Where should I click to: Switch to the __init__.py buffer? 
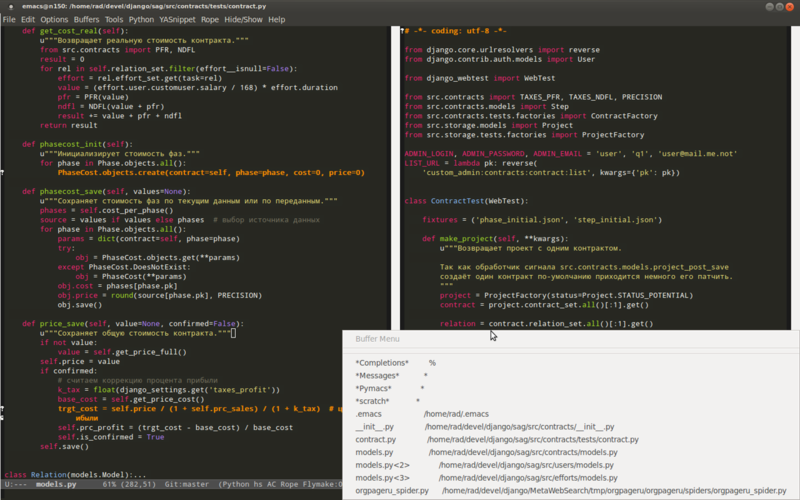point(570,427)
